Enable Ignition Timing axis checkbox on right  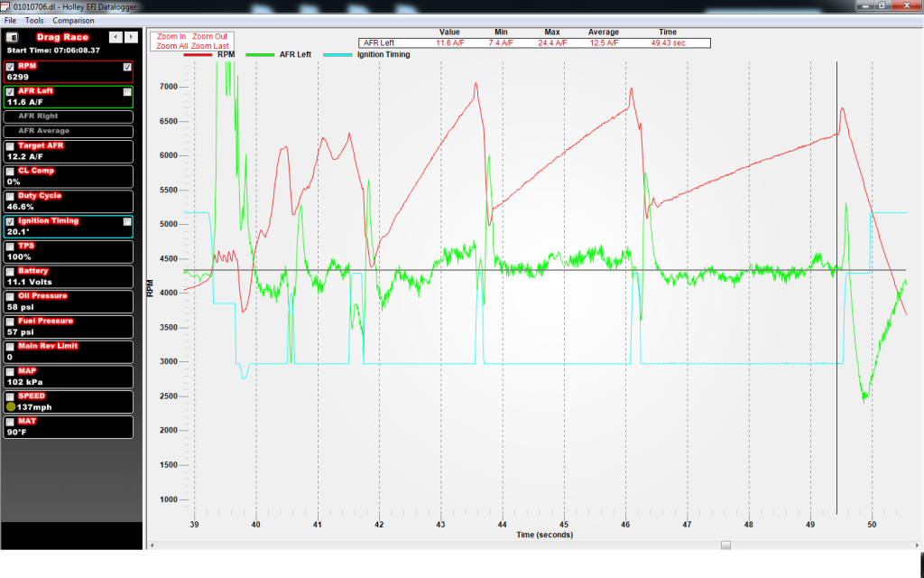(x=126, y=221)
